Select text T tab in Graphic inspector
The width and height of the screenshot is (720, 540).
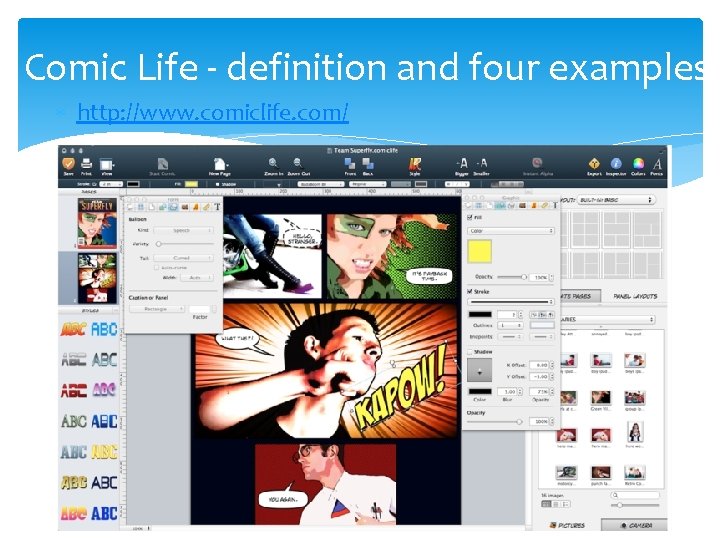click(x=555, y=206)
